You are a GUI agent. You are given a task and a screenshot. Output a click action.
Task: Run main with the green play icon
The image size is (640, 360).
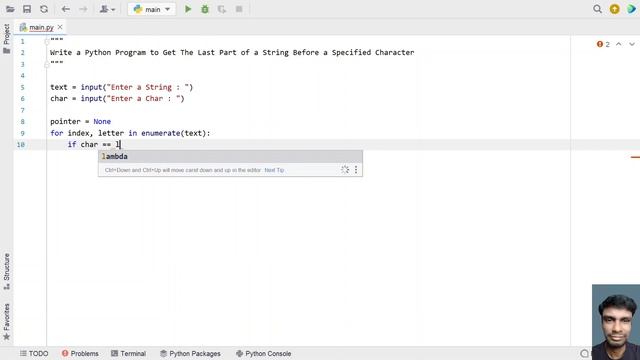coord(188,9)
